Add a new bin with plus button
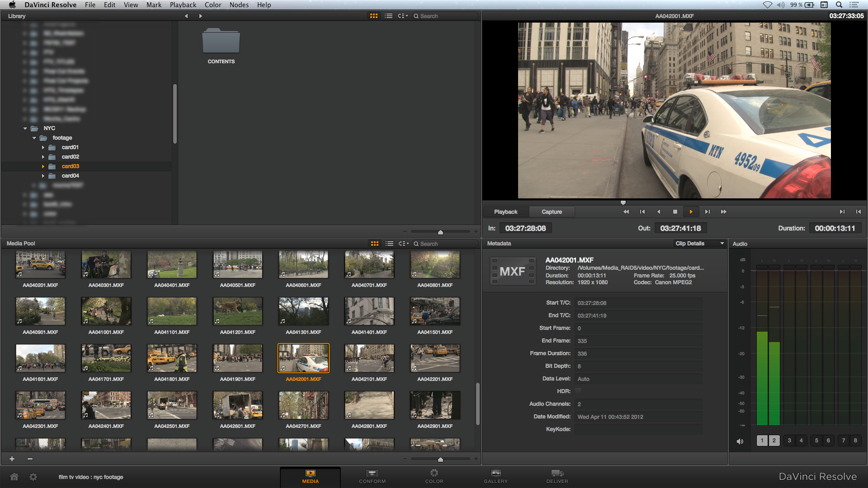Viewport: 868px width, 488px height. (x=12, y=459)
